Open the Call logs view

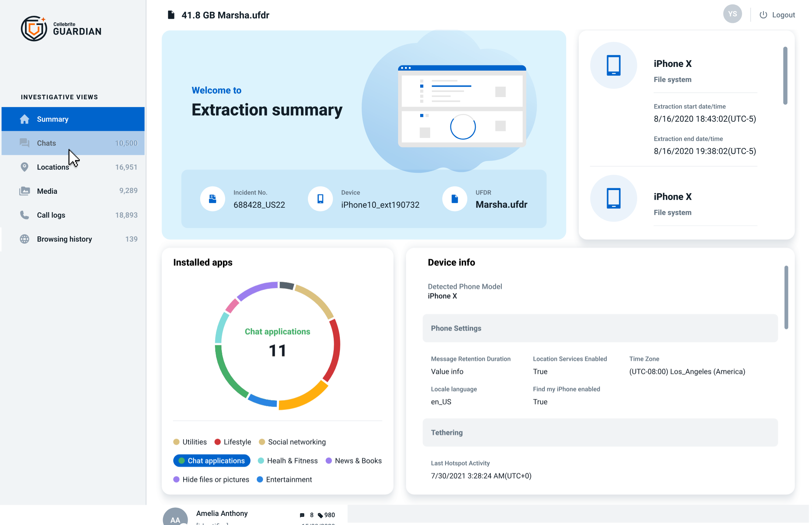(x=73, y=215)
